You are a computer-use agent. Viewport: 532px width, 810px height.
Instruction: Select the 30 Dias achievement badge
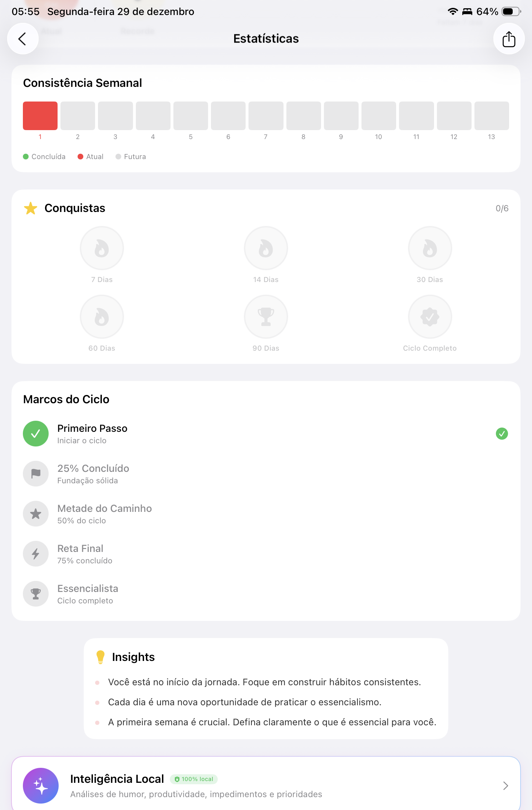click(430, 248)
